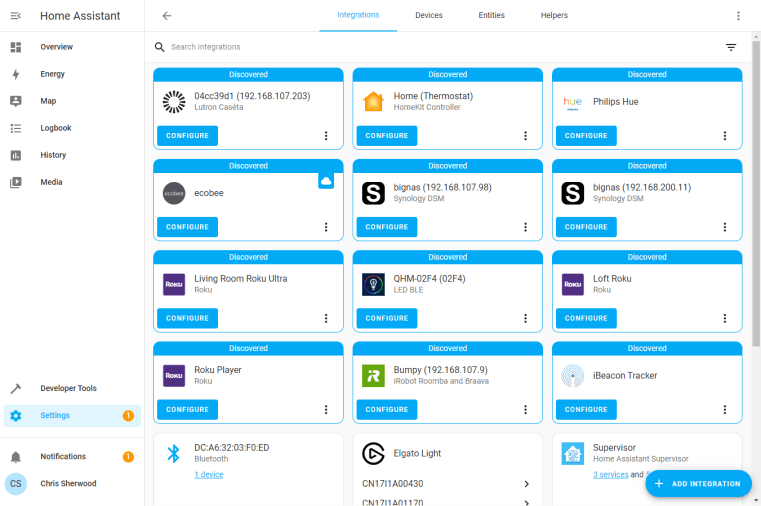Click the Loft Roku logo
Image resolution: width=761 pixels, height=506 pixels.
[573, 284]
